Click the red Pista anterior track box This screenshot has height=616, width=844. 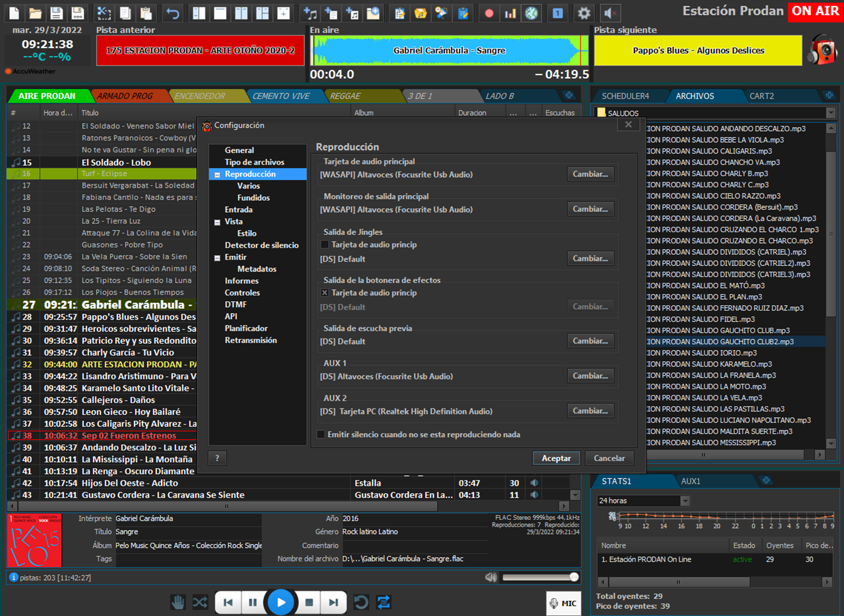coord(200,51)
